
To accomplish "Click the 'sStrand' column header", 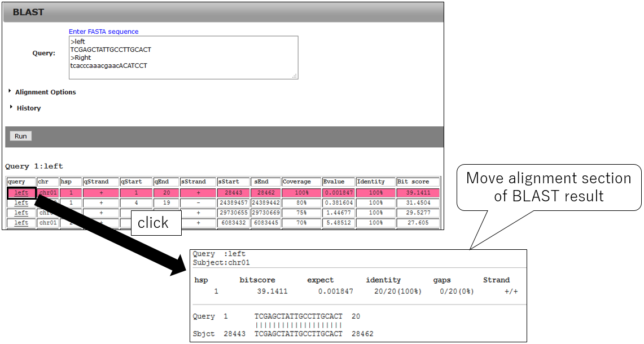I will tap(198, 182).
